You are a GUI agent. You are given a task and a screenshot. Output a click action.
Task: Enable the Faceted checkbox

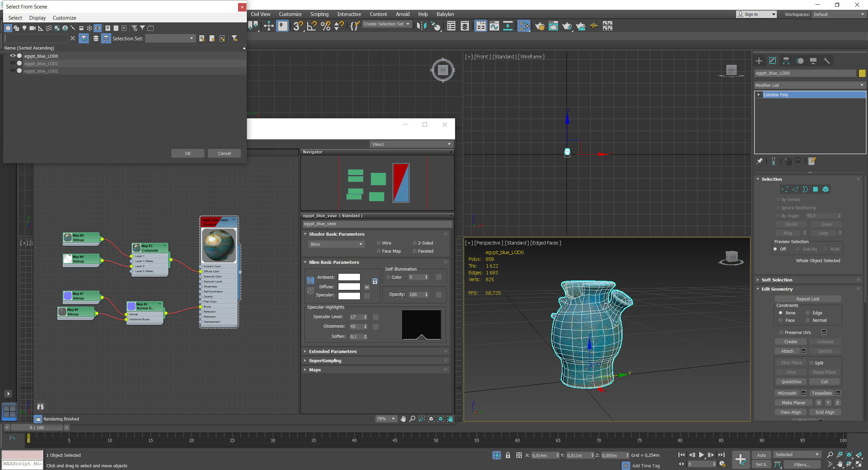pyautogui.click(x=414, y=251)
